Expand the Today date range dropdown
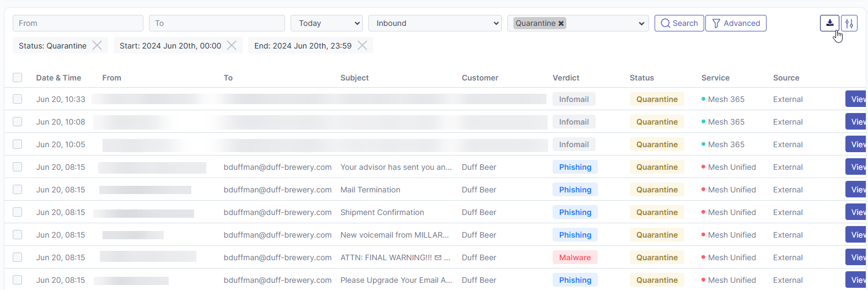The image size is (868, 290). click(x=326, y=23)
